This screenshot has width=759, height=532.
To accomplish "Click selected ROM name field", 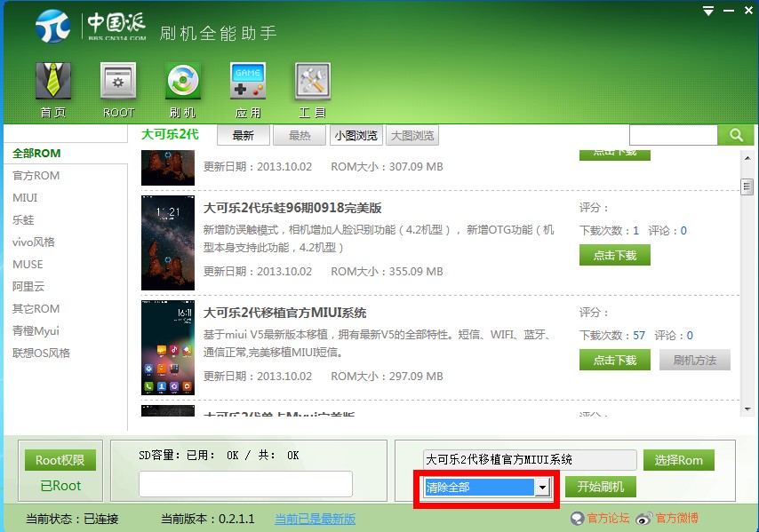I will pyautogui.click(x=530, y=460).
